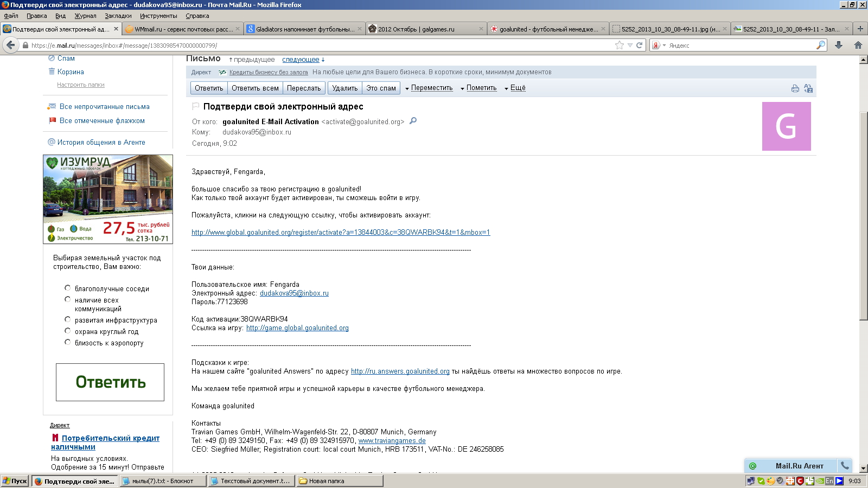Select 'охрана круглый год' radio option
Image resolution: width=868 pixels, height=488 pixels.
click(x=68, y=331)
